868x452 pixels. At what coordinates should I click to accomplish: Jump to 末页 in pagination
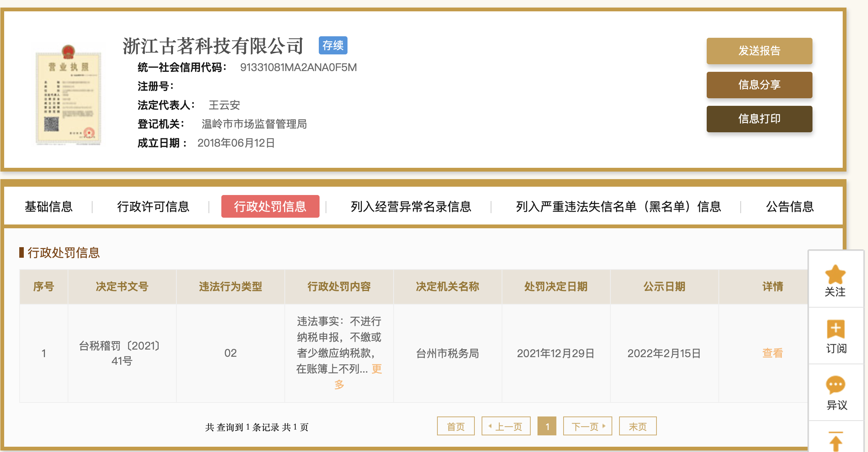[x=638, y=426]
